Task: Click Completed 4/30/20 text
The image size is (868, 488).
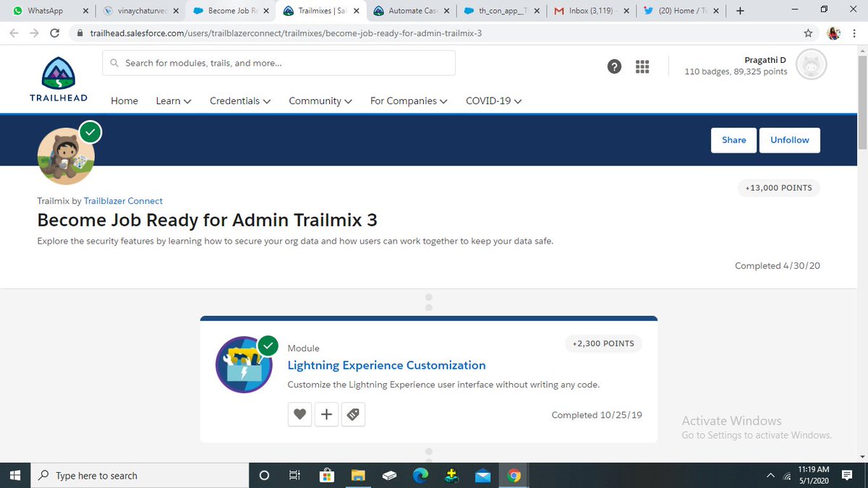Action: pyautogui.click(x=778, y=266)
